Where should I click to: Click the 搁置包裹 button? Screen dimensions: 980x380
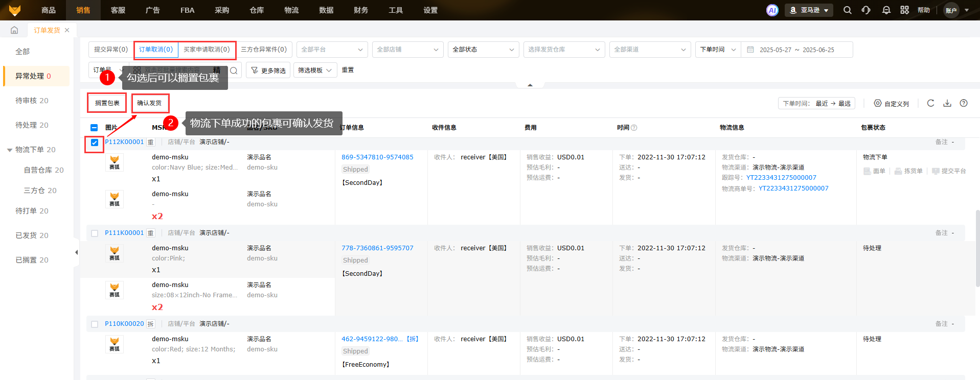107,103
